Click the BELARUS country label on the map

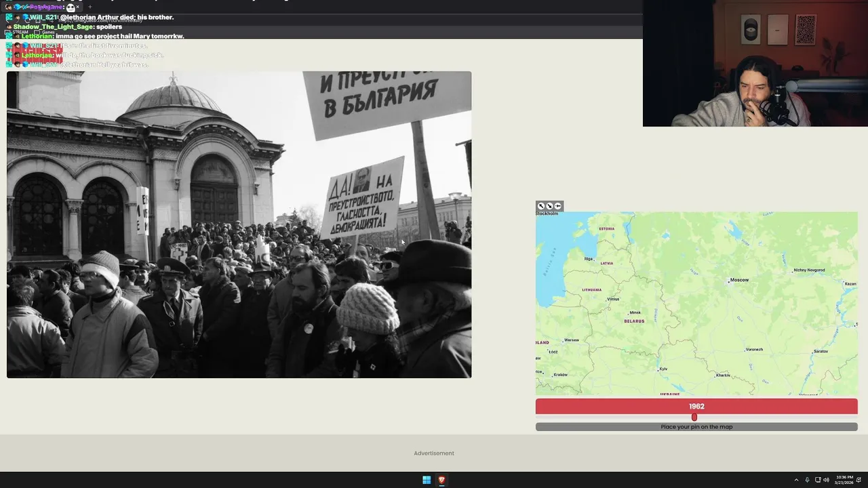click(x=635, y=321)
